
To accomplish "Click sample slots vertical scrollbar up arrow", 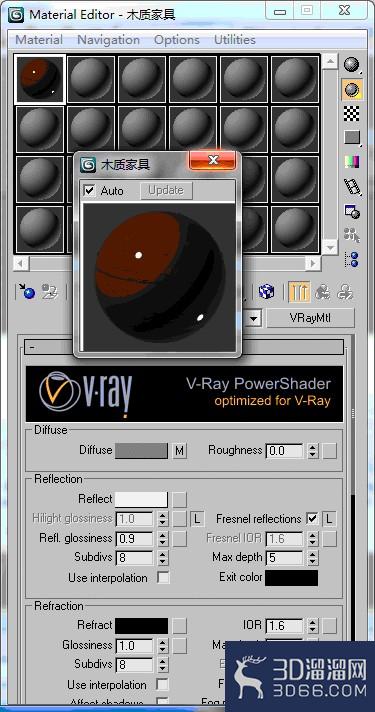I will click(330, 61).
